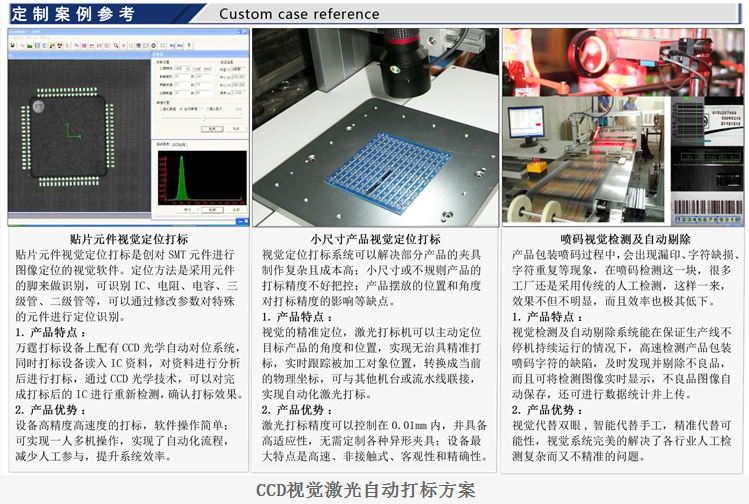Screen dimensions: 749x504
Task: Toggle the checked checkbox in threshold settings
Action: 182,109
